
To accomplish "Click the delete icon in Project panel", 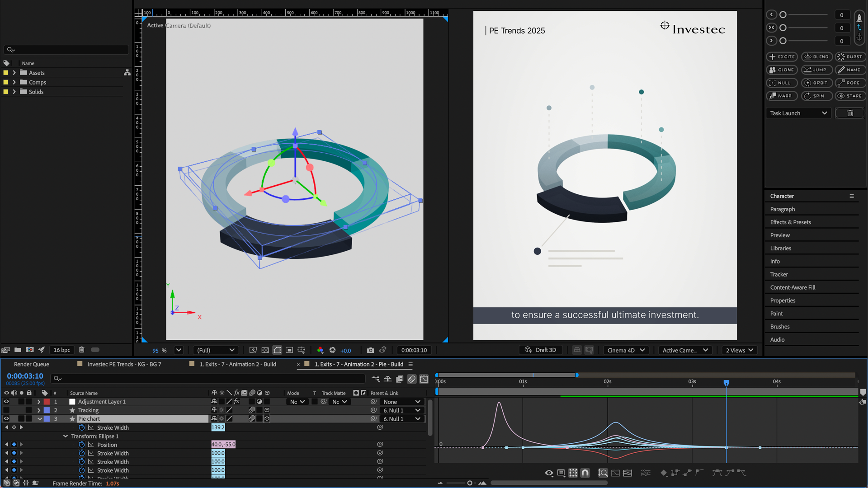I will [82, 350].
